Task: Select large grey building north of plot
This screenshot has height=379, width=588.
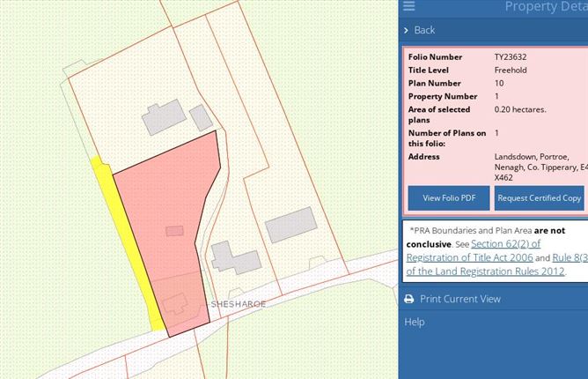Action: click(x=164, y=117)
